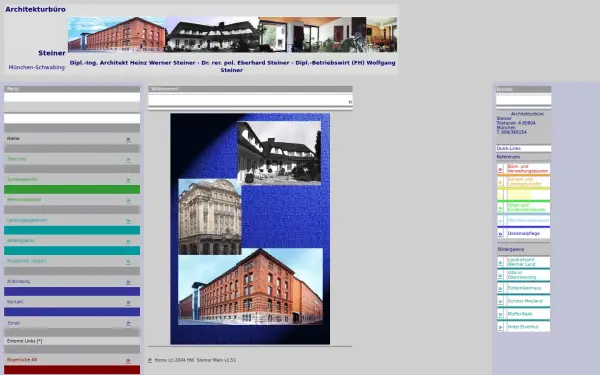Click the Architekturbüro heading at top left
Screen dimensions: 600x375
[x=35, y=9]
